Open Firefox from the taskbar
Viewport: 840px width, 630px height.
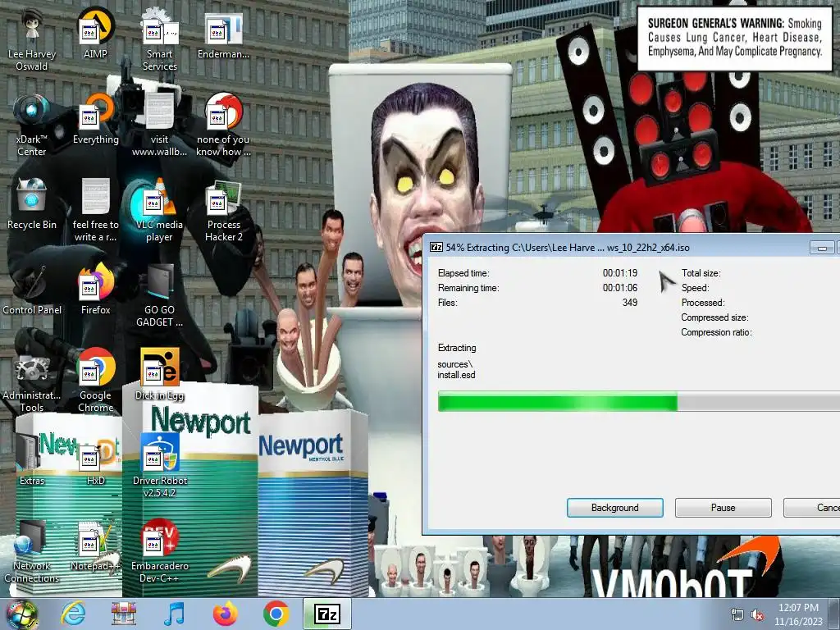click(225, 614)
